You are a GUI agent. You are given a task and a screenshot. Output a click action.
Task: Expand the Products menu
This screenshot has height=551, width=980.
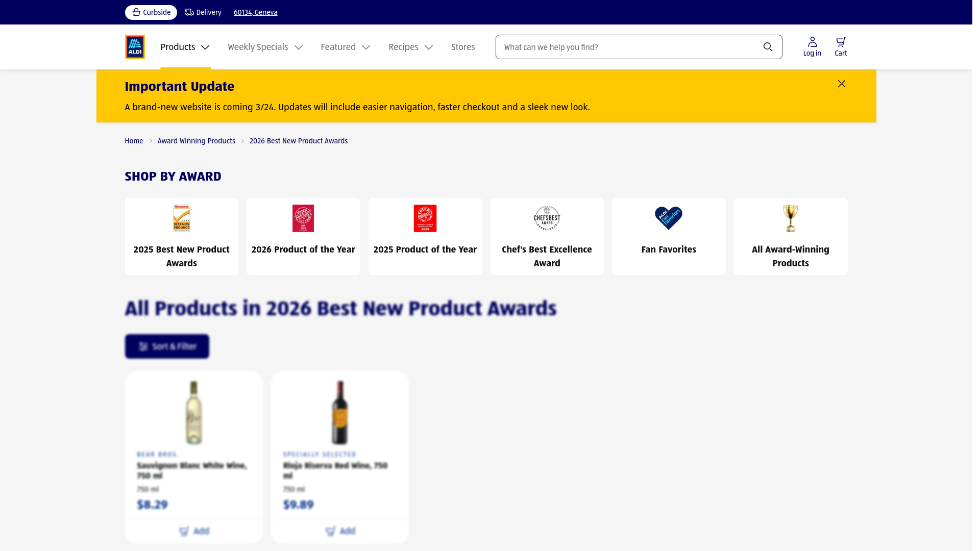point(185,47)
